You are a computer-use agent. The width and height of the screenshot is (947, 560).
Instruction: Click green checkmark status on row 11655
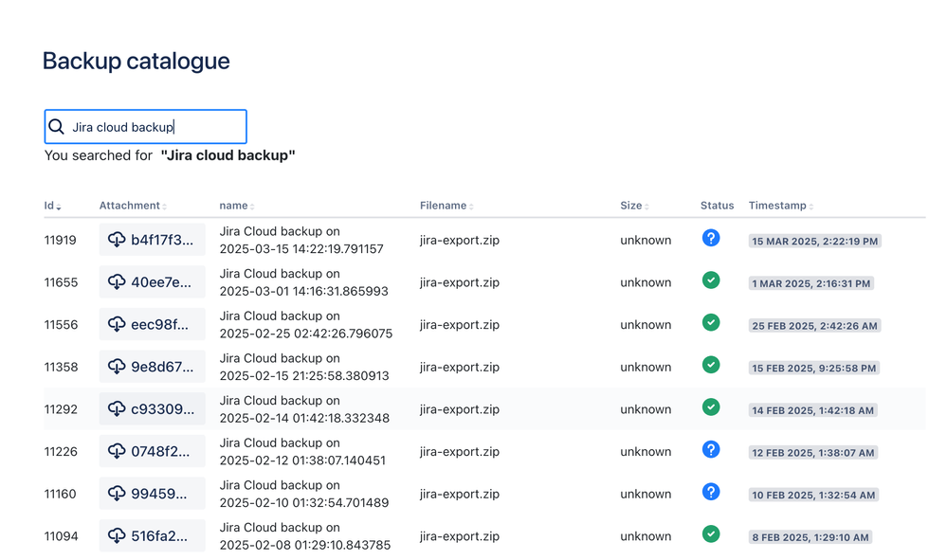click(x=711, y=280)
